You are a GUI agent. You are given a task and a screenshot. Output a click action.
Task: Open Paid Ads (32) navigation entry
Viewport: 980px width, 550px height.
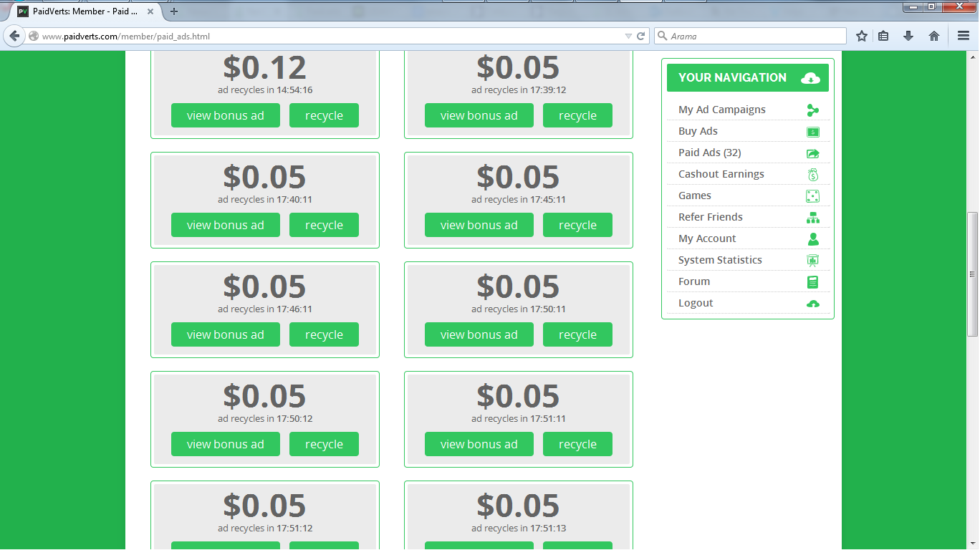click(x=710, y=153)
